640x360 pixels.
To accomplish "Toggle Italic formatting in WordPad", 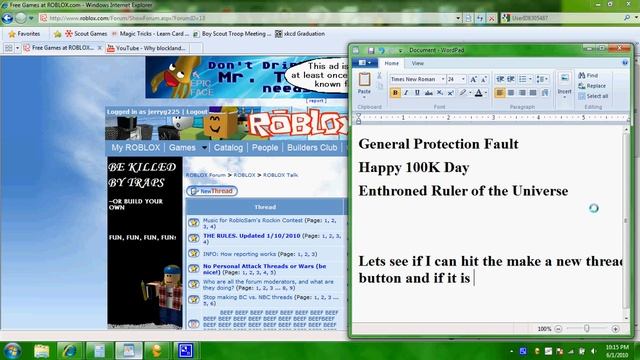I will pos(406,93).
